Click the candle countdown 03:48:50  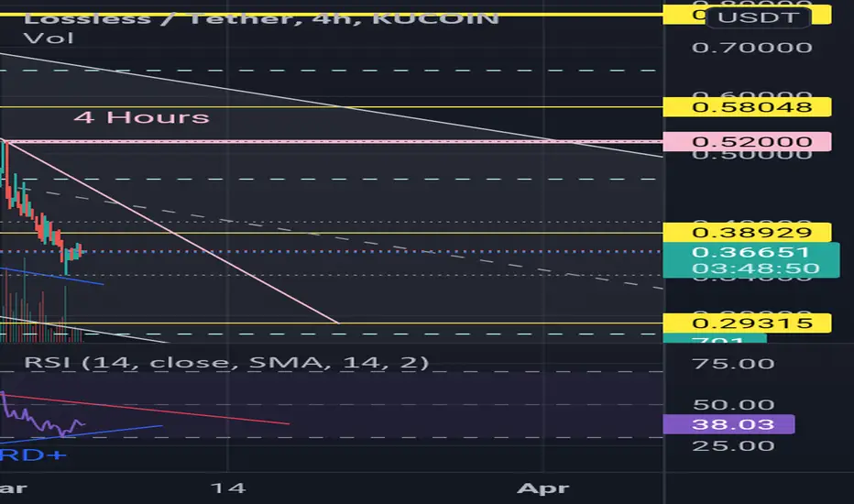tap(755, 268)
